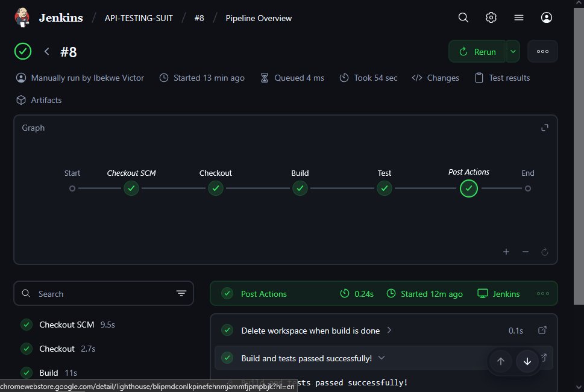Reset the pipeline graph zoom
584x392 pixels.
click(x=544, y=252)
